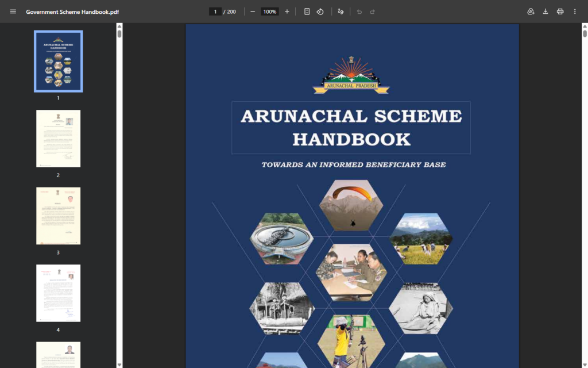Click the document scrollbar down arrow
This screenshot has height=368, width=588.
click(585, 365)
